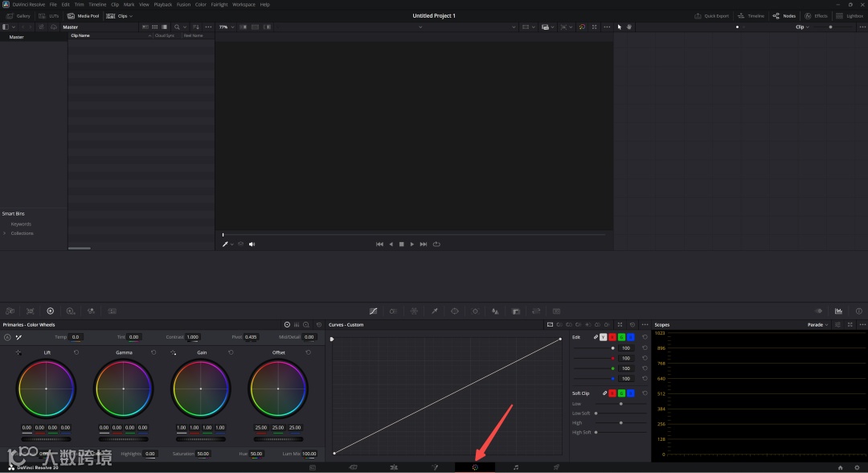The height and width of the screenshot is (473, 868).
Task: Select the pointer tool in node editor
Action: point(620,27)
